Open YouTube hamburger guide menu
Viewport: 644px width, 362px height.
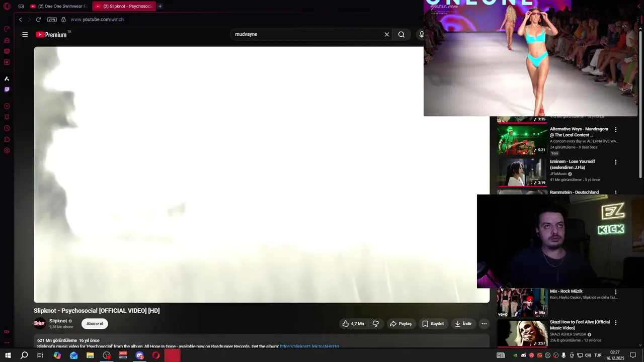click(x=25, y=35)
